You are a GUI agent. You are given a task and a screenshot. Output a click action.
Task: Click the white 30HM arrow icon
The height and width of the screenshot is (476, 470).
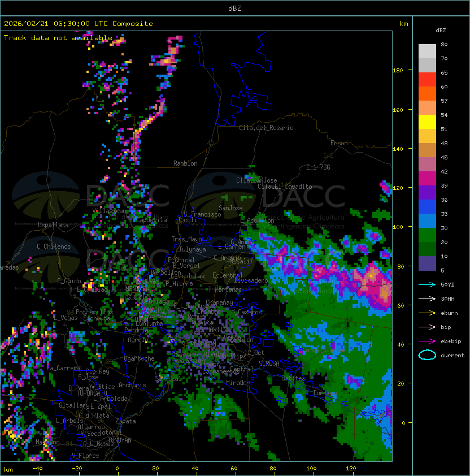pos(427,298)
